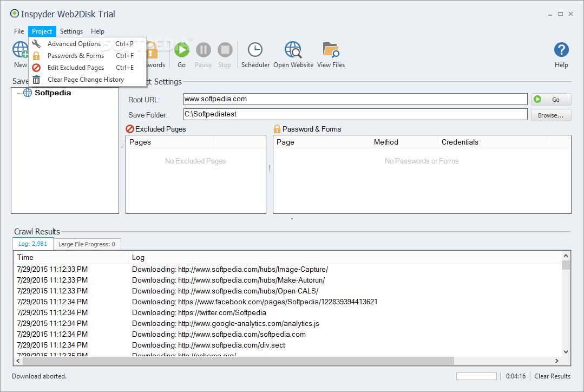Click the Inspyder app logo in title bar
The height and width of the screenshot is (392, 584).
[x=15, y=14]
